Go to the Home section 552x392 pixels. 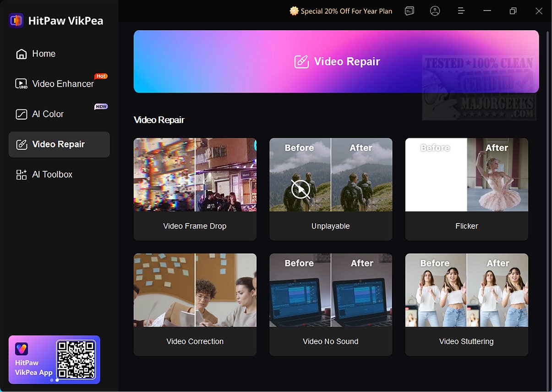point(59,54)
